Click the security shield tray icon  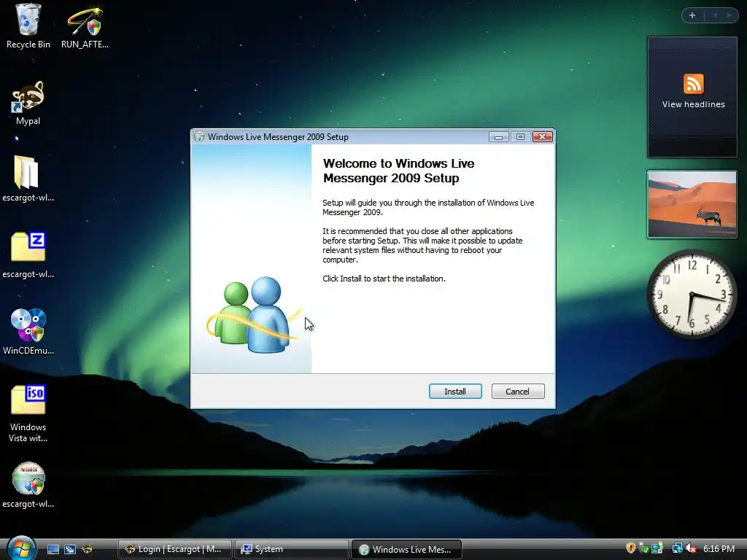tap(631, 548)
